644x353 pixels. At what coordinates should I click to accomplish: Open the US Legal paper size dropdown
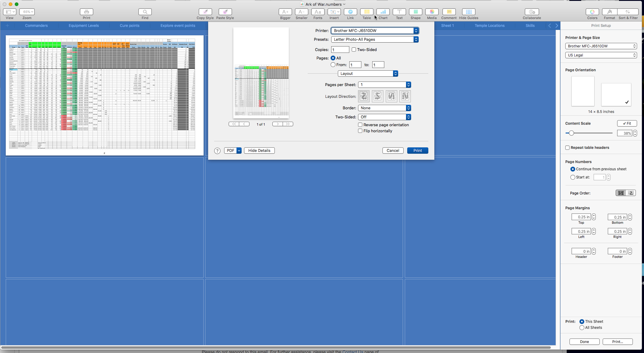(601, 55)
